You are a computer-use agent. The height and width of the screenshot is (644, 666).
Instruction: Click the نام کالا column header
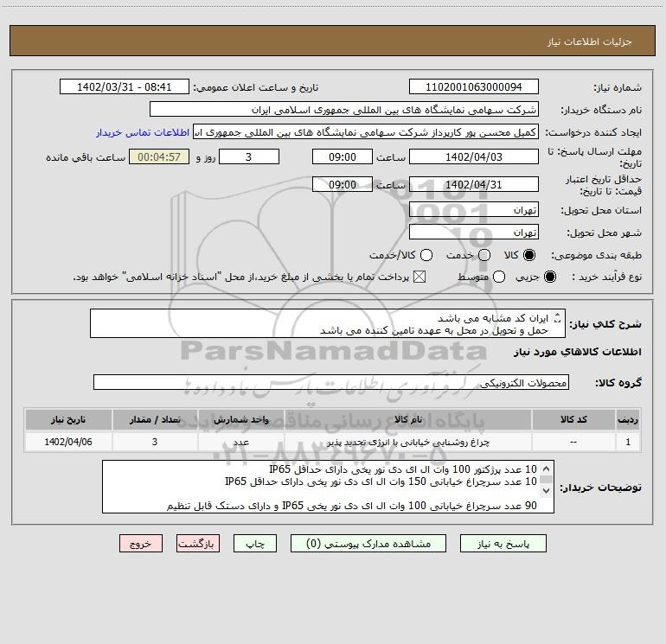[407, 419]
